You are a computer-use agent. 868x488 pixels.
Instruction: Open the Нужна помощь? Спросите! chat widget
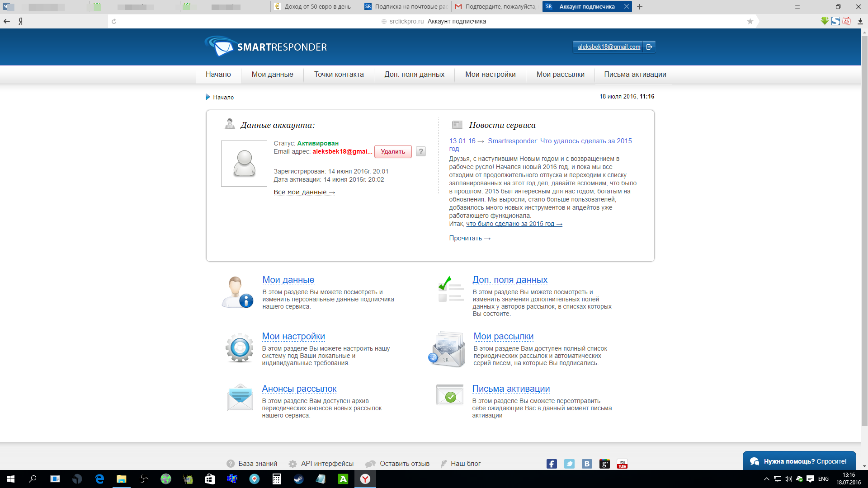(x=799, y=461)
